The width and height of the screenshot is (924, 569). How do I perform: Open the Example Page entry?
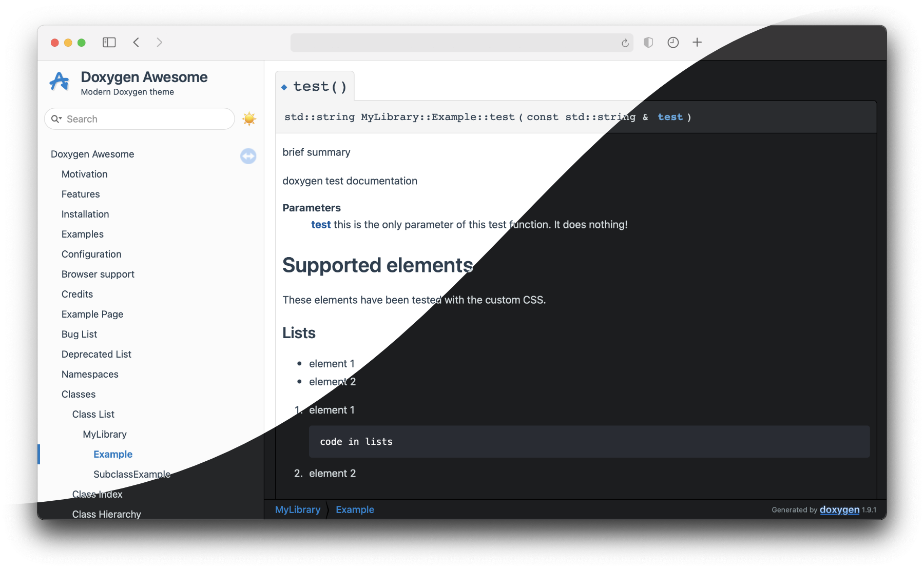click(x=92, y=315)
